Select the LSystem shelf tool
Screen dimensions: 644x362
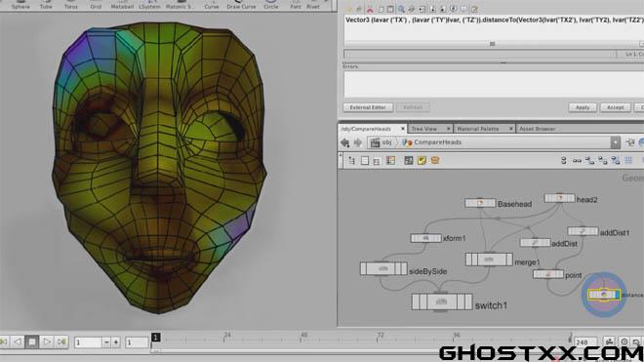149,5
